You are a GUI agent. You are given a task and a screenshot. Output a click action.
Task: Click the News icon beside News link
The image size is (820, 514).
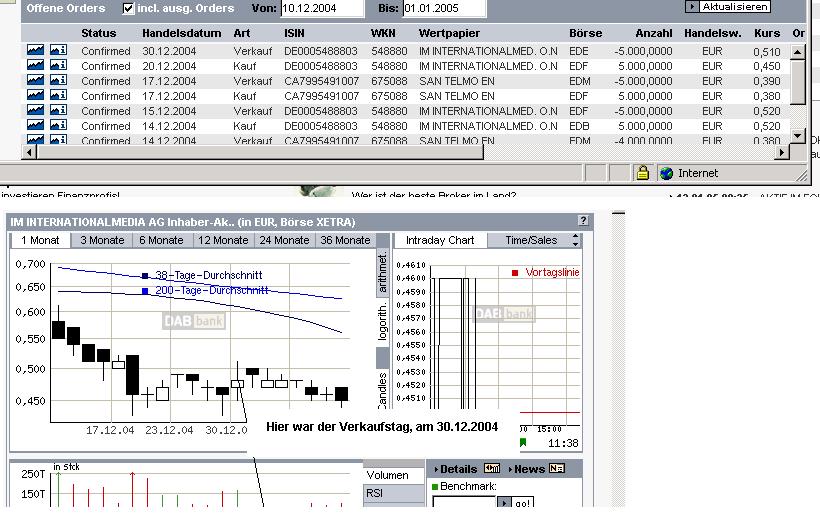pyautogui.click(x=556, y=469)
